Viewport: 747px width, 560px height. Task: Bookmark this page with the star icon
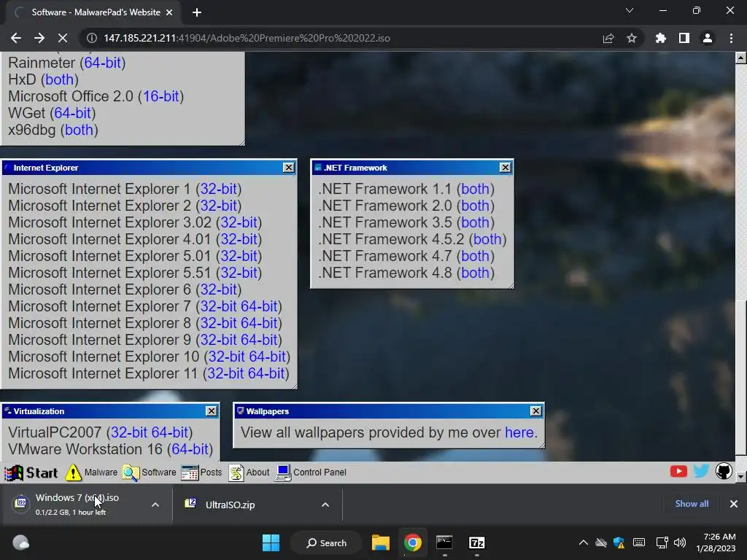(631, 38)
